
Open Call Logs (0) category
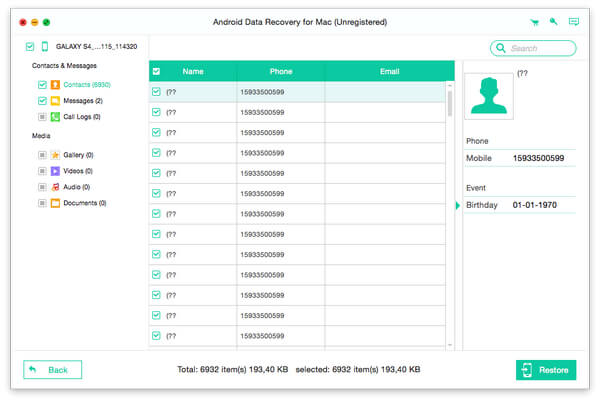[82, 117]
